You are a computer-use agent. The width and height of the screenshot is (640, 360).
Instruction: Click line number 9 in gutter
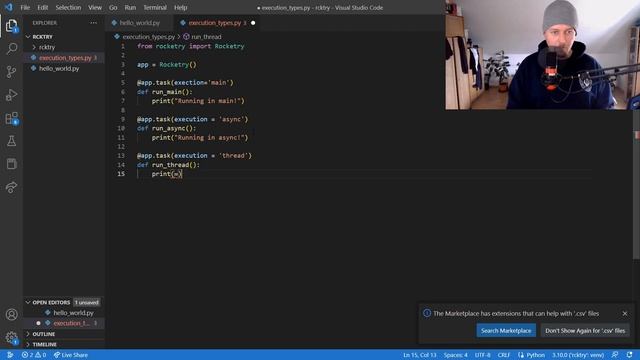(123, 119)
